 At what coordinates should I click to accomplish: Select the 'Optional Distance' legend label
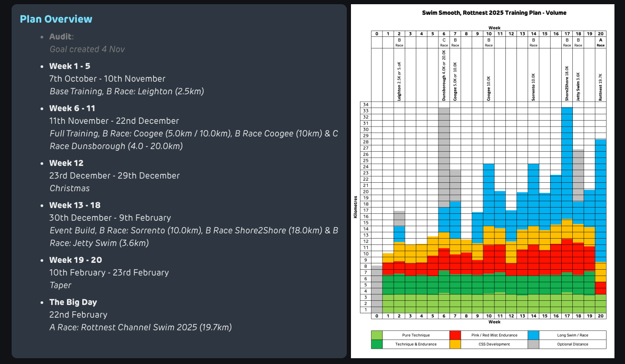coord(573,345)
